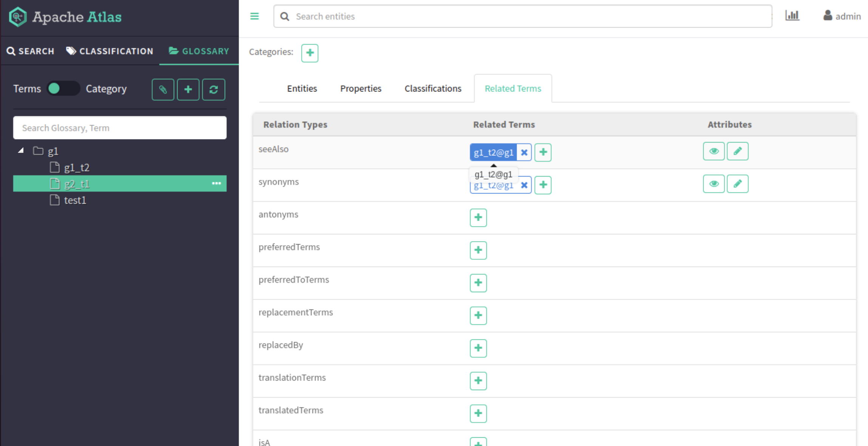This screenshot has width=868, height=446.
Task: Add an antonyms related term
Action: 478,218
